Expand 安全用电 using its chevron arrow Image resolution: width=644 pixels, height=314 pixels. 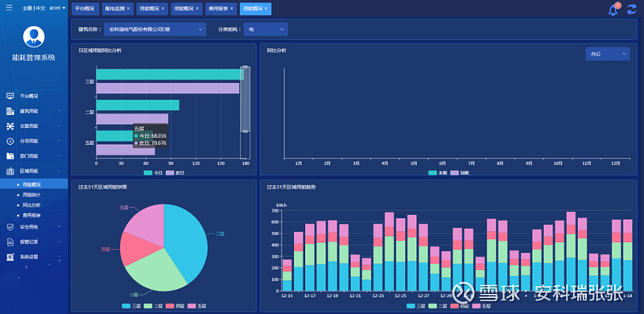click(x=59, y=227)
